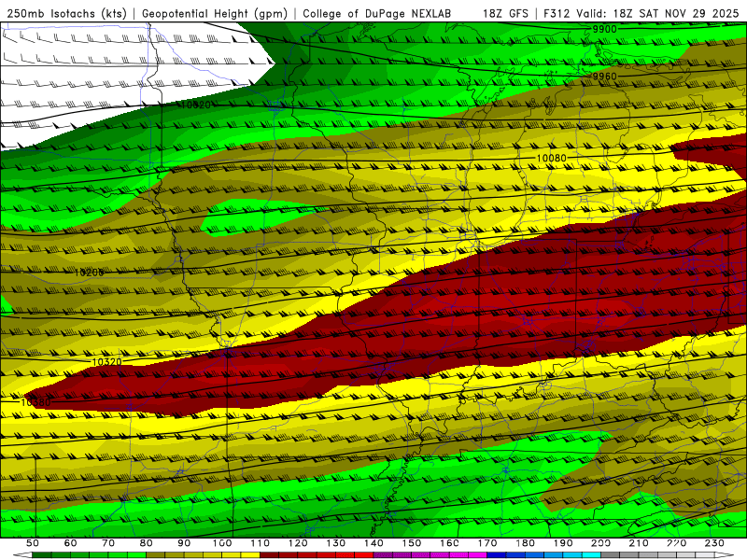Click the 220 knot color scale label

coord(676,543)
